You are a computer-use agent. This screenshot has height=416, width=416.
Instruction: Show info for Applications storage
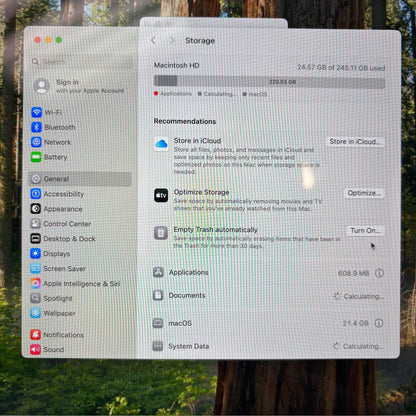379,273
